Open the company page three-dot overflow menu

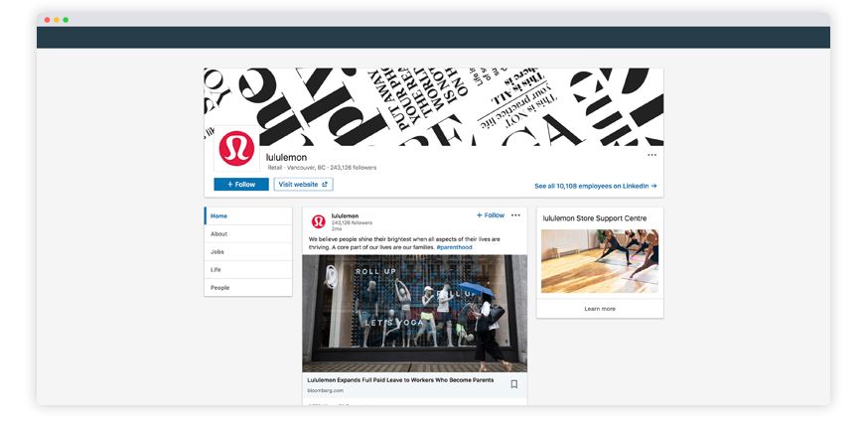(651, 155)
